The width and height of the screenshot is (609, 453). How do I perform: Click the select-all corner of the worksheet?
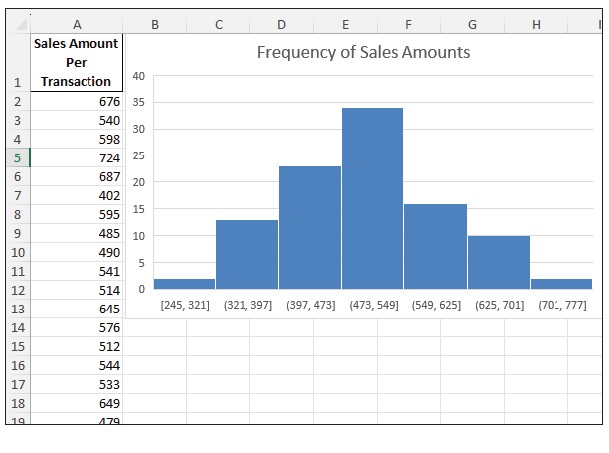[18, 24]
